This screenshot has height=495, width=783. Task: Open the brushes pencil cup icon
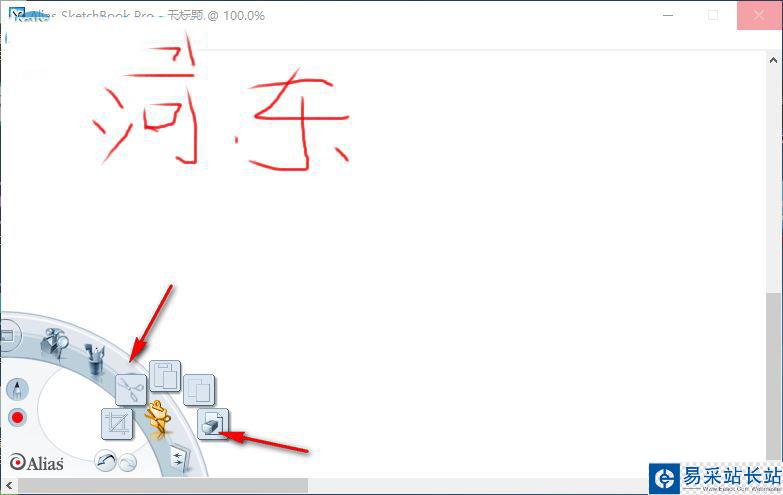95,360
